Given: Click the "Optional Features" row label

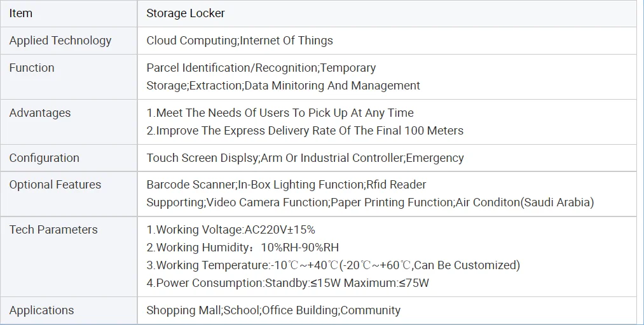Looking at the screenshot, I should pyautogui.click(x=55, y=185).
